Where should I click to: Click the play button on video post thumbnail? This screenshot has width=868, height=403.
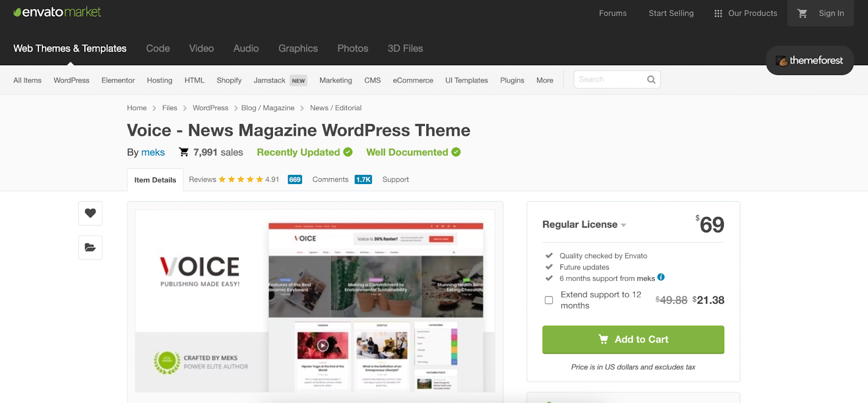coord(323,345)
